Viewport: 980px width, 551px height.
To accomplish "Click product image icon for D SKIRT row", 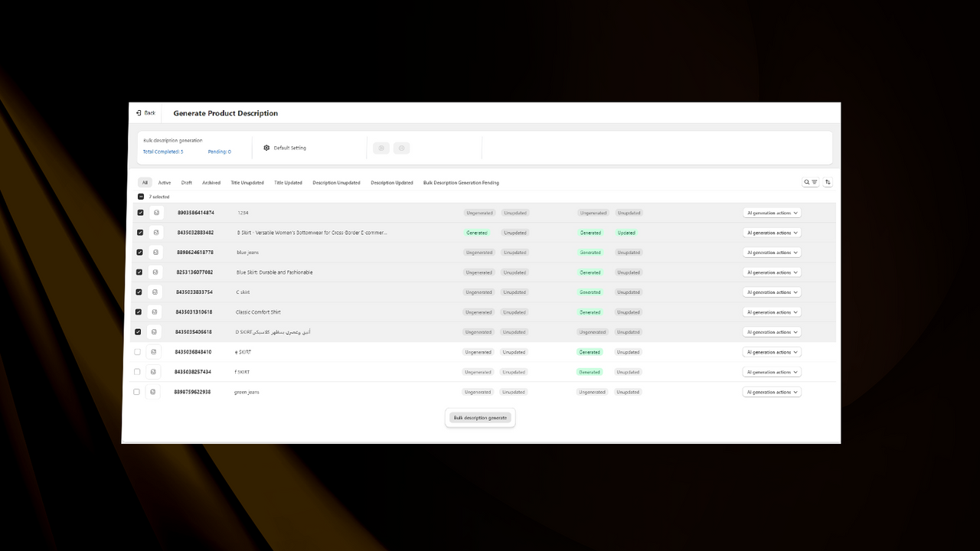I will 155,332.
